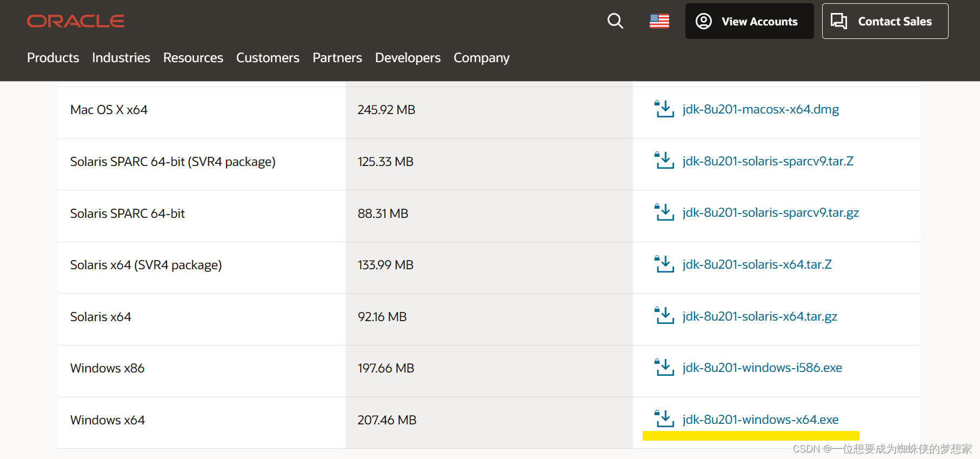Click download icon for solaris-sparcv9.tar.Z
The image size is (980, 459).
click(664, 161)
